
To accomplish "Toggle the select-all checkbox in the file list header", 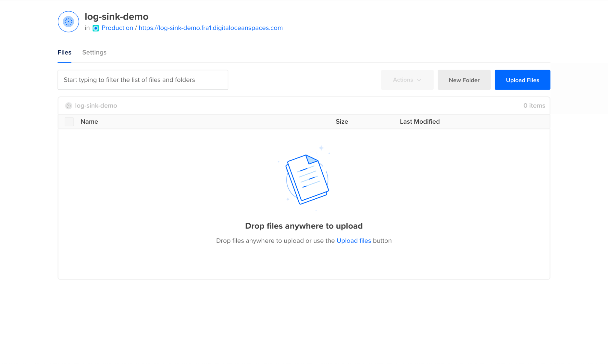I will tap(69, 121).
